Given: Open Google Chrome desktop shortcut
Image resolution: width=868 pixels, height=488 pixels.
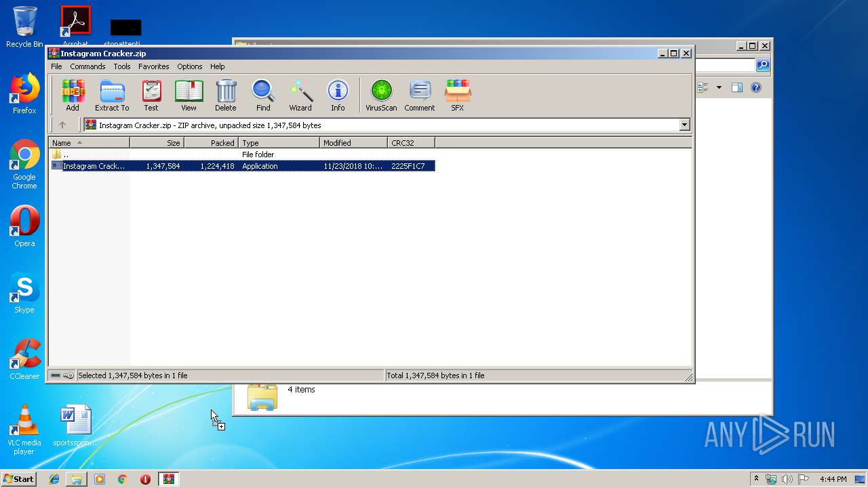Looking at the screenshot, I should click(24, 165).
